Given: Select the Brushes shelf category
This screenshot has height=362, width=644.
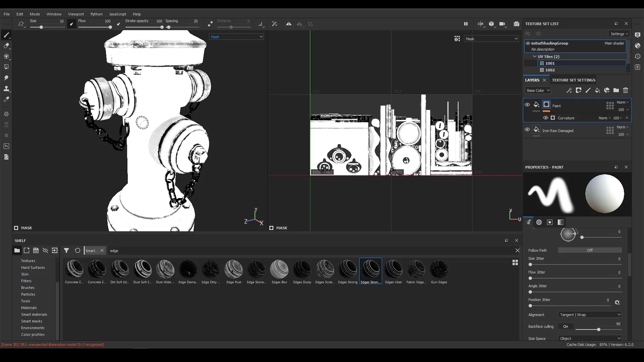Looking at the screenshot, I should pos(28,288).
